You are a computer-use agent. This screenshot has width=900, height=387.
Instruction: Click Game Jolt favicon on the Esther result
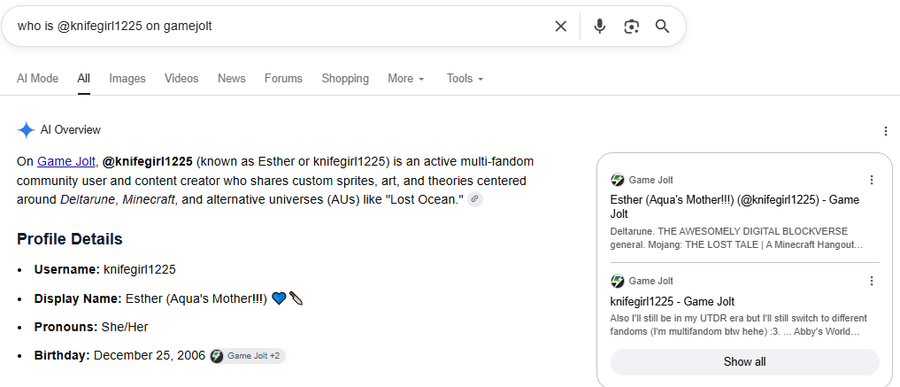pos(617,180)
